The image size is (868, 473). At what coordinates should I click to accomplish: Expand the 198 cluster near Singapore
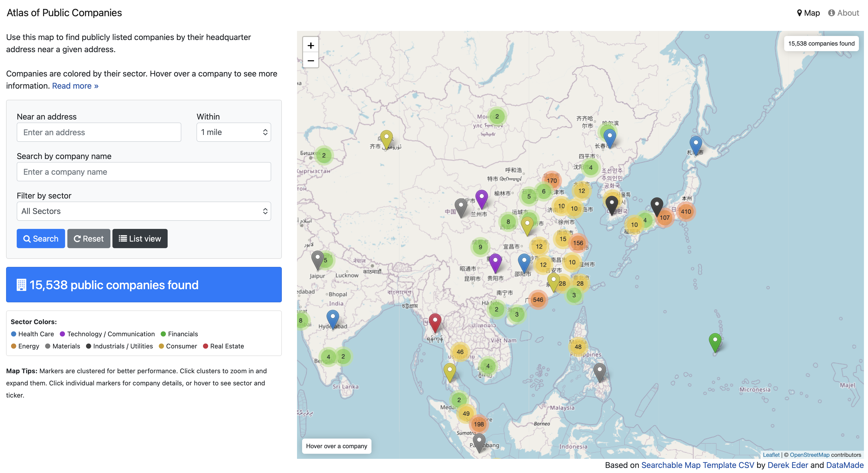pos(479,424)
